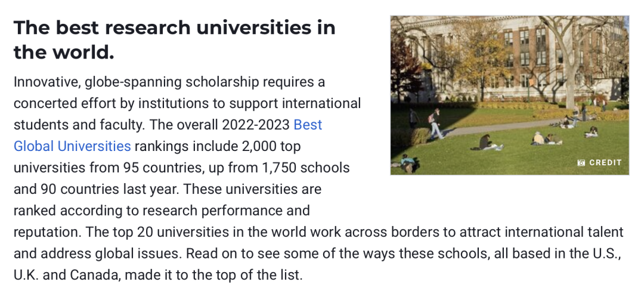Click 'the world.' in the headline
This screenshot has width=644, height=290.
pos(64,53)
